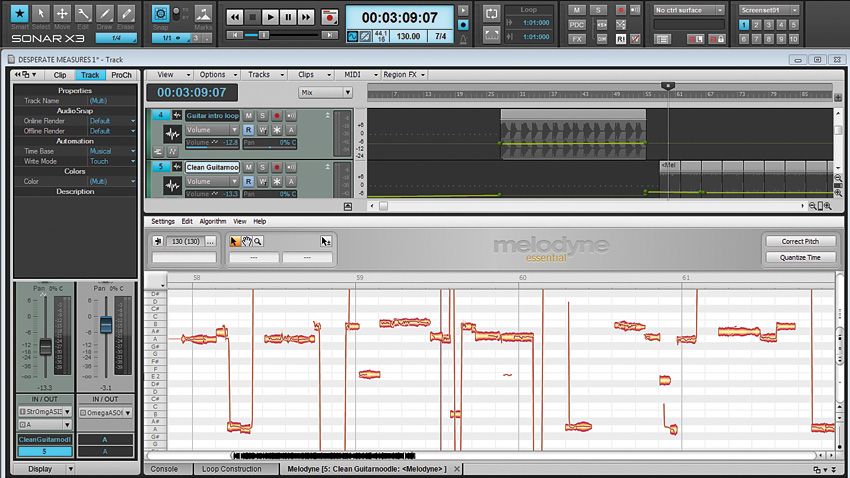Switch to screenset 10
The width and height of the screenshot is (850, 478).
794,39
